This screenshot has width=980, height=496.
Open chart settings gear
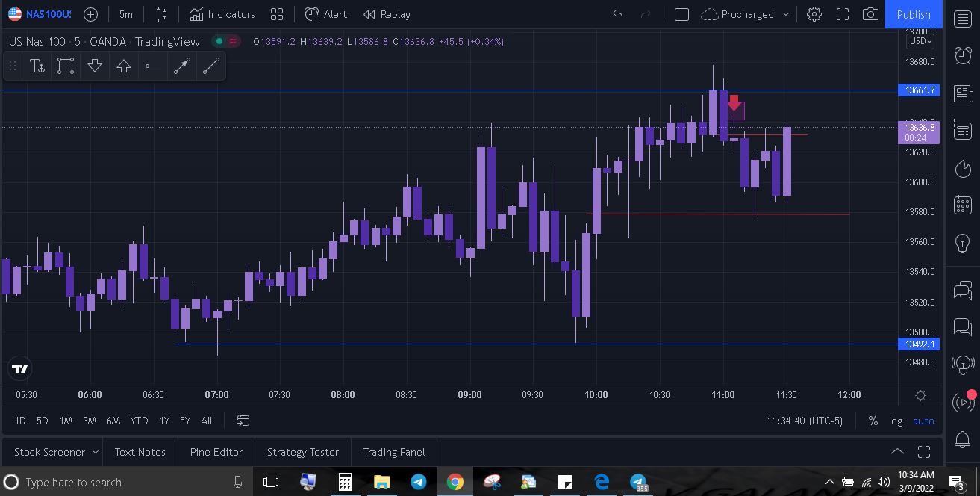point(814,14)
